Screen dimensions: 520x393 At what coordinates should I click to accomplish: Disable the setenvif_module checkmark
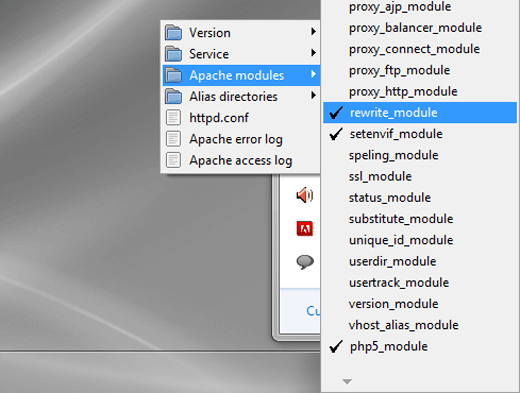coord(420,134)
